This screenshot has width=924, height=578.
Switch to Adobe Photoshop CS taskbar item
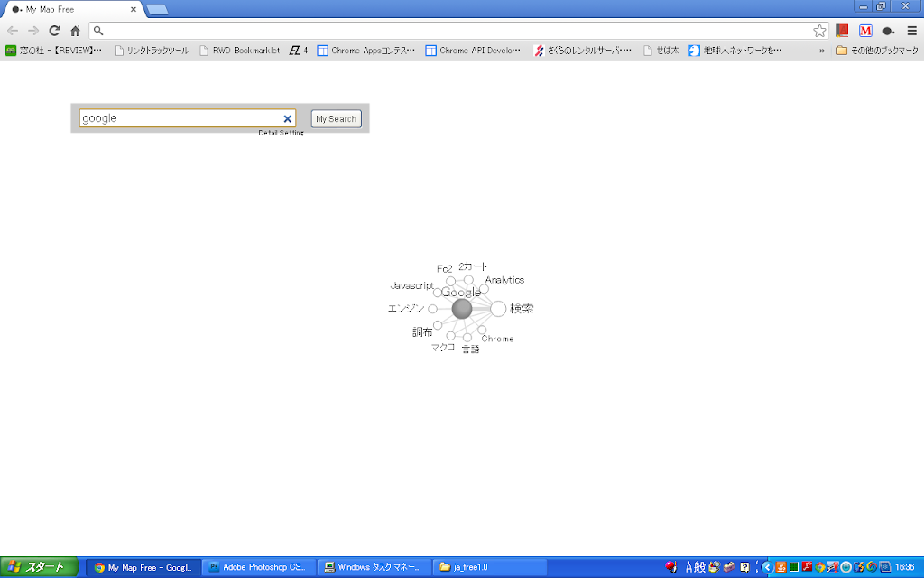click(258, 567)
